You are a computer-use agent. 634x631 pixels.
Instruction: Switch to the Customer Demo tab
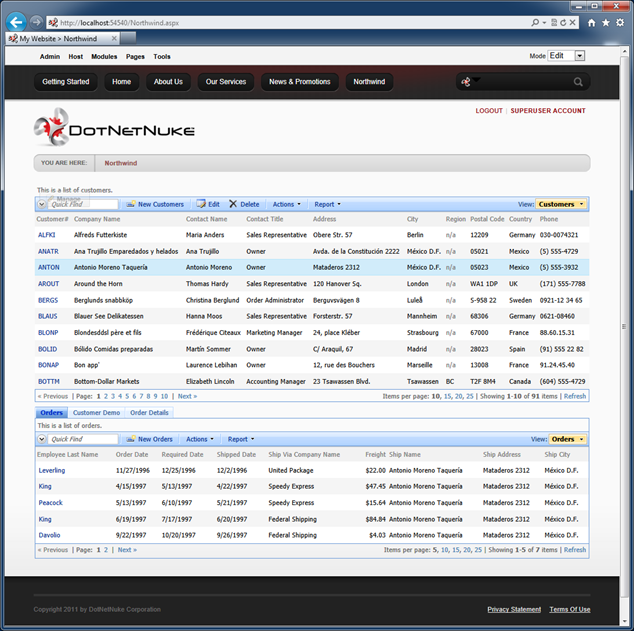pos(96,413)
